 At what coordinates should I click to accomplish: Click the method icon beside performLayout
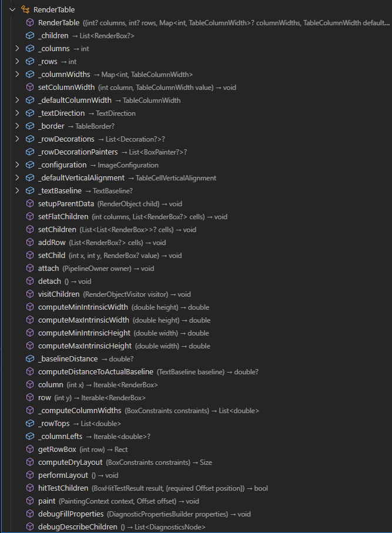30,475
